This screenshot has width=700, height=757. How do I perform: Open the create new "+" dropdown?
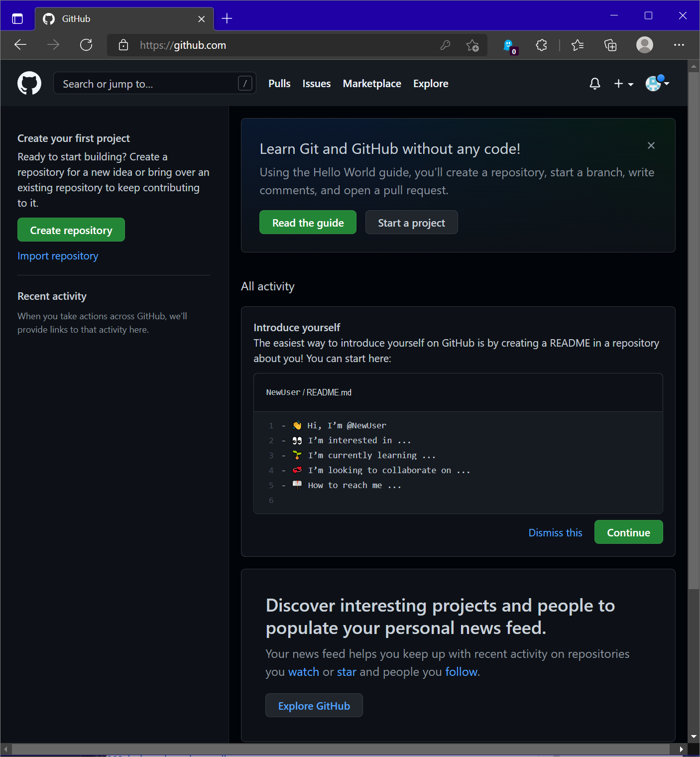tap(623, 83)
